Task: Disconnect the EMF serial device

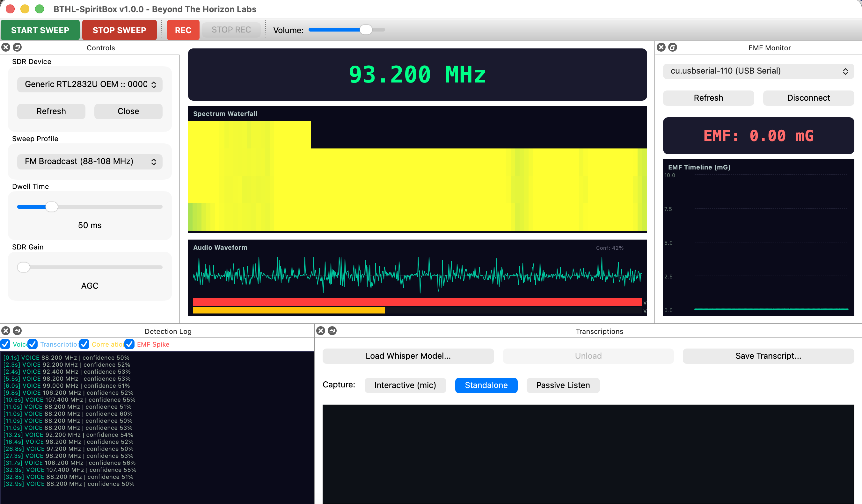Action: 808,98
